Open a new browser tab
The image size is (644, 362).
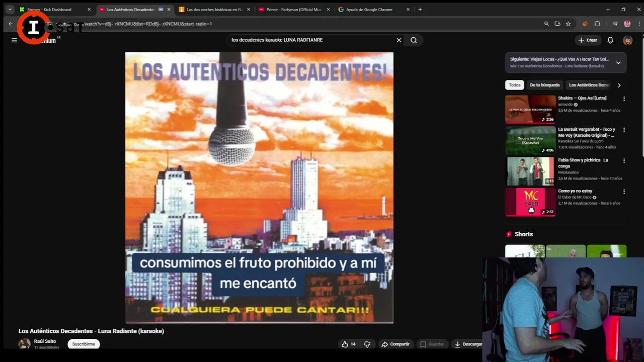coord(420,10)
